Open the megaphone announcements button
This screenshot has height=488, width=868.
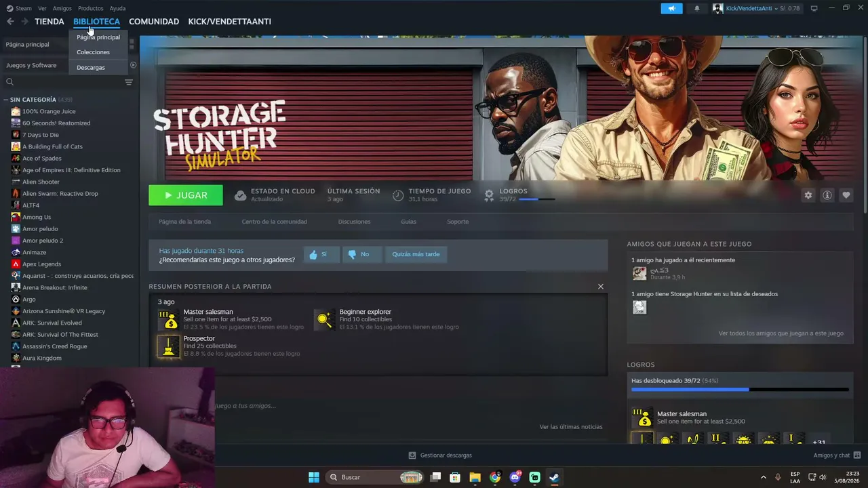(671, 8)
